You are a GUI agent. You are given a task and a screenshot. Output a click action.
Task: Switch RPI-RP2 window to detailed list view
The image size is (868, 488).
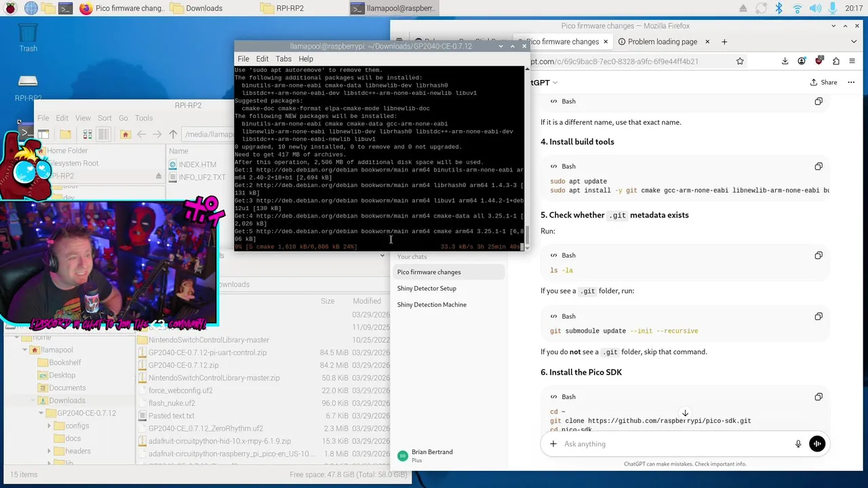[104, 134]
